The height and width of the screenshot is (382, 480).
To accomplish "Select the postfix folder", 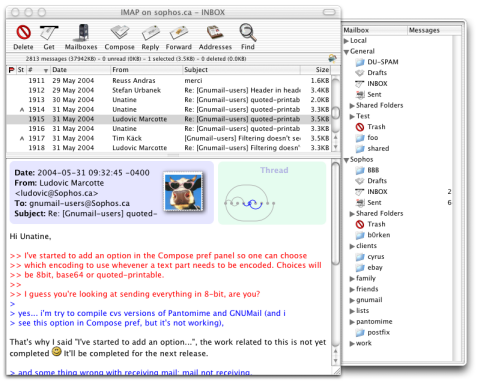I will tap(378, 332).
